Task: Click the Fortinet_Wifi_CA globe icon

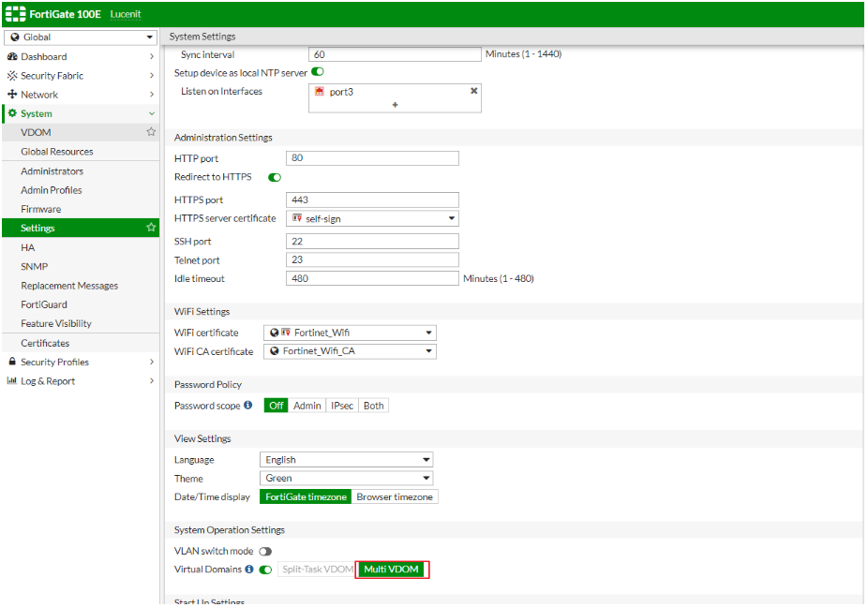Action: pos(274,351)
